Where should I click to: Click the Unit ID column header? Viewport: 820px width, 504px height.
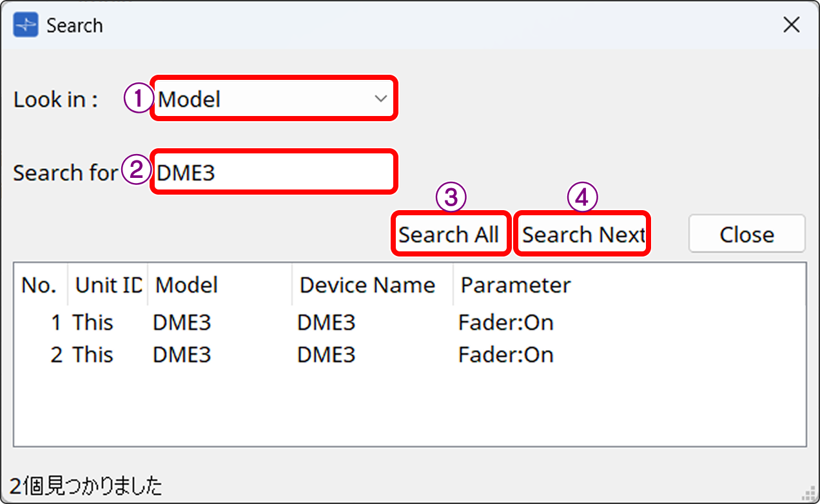(107, 284)
